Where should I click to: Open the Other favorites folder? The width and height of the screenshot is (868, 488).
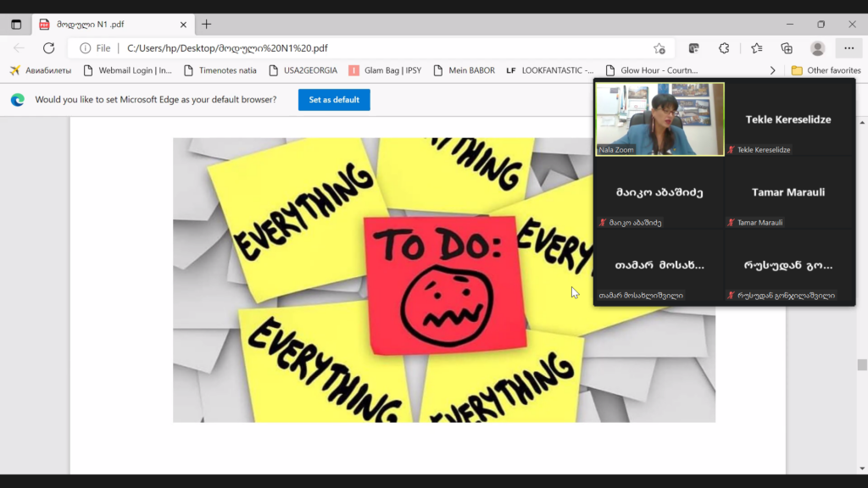point(826,70)
